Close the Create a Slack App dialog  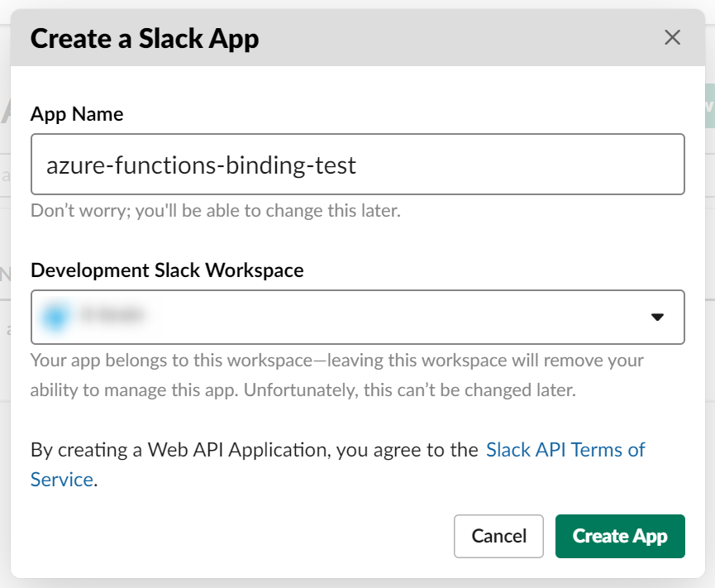coord(673,37)
